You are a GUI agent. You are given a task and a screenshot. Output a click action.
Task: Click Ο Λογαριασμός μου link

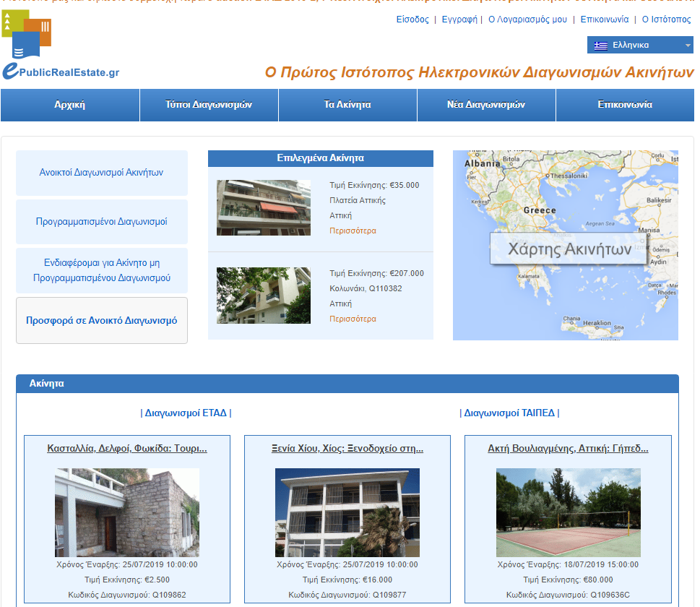tap(527, 20)
